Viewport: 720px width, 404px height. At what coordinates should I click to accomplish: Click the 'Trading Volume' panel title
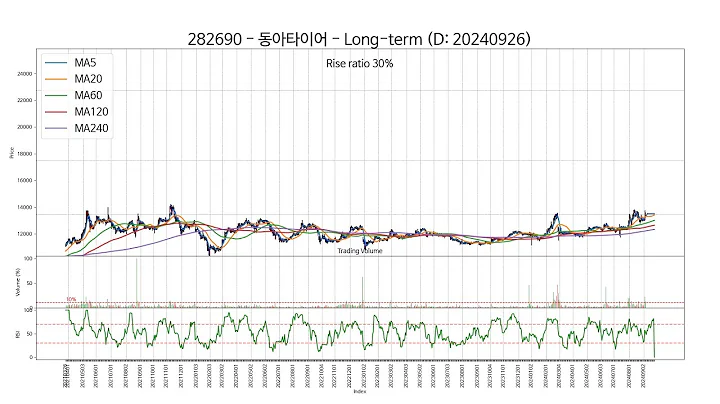click(x=360, y=251)
